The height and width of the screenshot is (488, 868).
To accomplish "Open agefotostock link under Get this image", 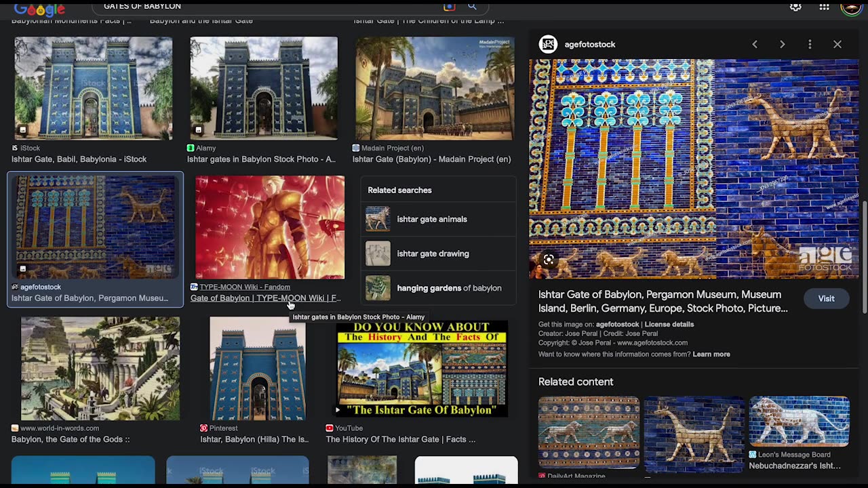I will point(618,324).
